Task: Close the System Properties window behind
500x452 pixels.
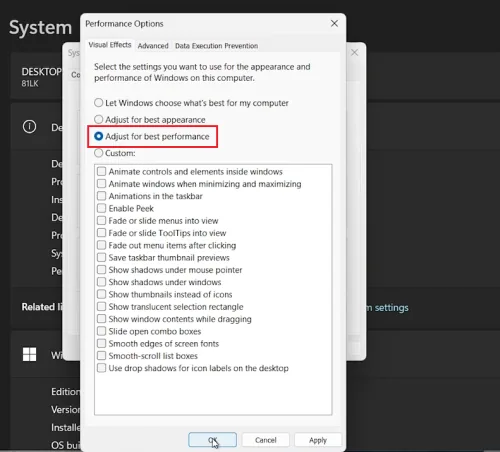Action: pos(354,52)
